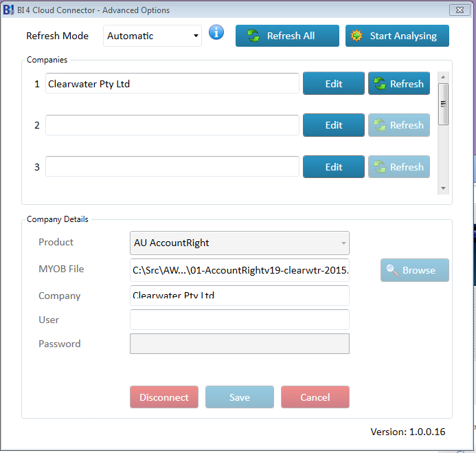The width and height of the screenshot is (476, 453).
Task: Click the Browse button with magnifier icon
Action: pos(415,270)
